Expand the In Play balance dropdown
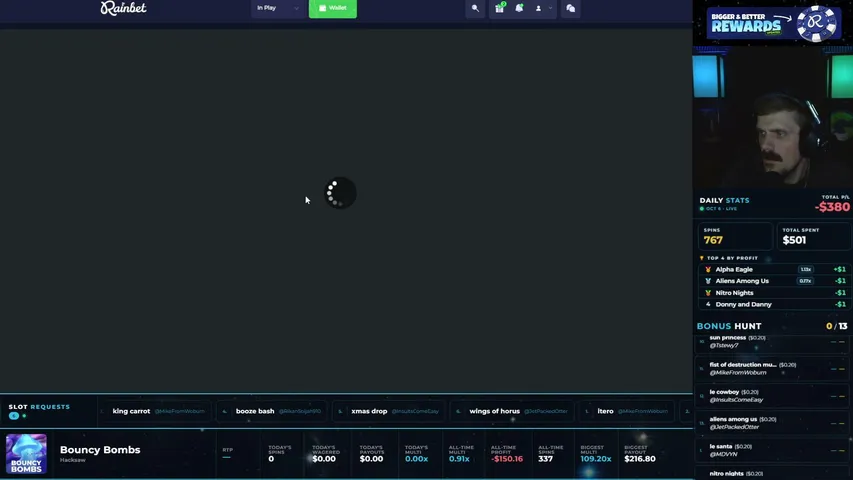 [278, 8]
